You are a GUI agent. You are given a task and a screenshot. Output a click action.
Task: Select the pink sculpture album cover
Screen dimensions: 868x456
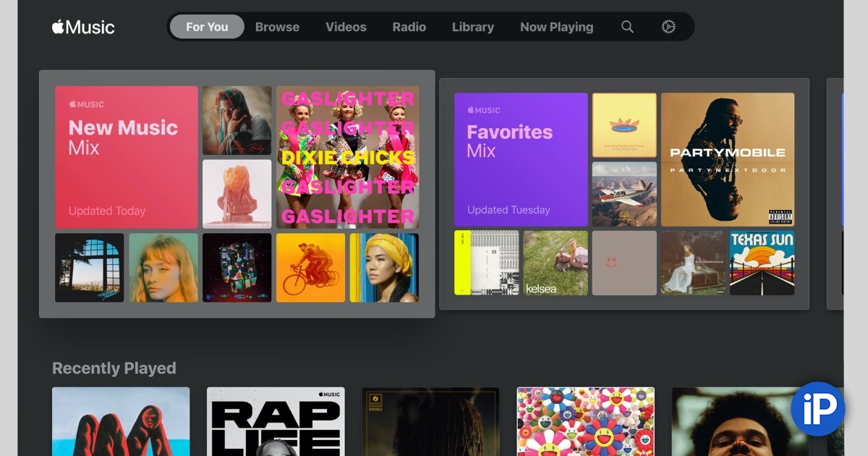click(237, 194)
